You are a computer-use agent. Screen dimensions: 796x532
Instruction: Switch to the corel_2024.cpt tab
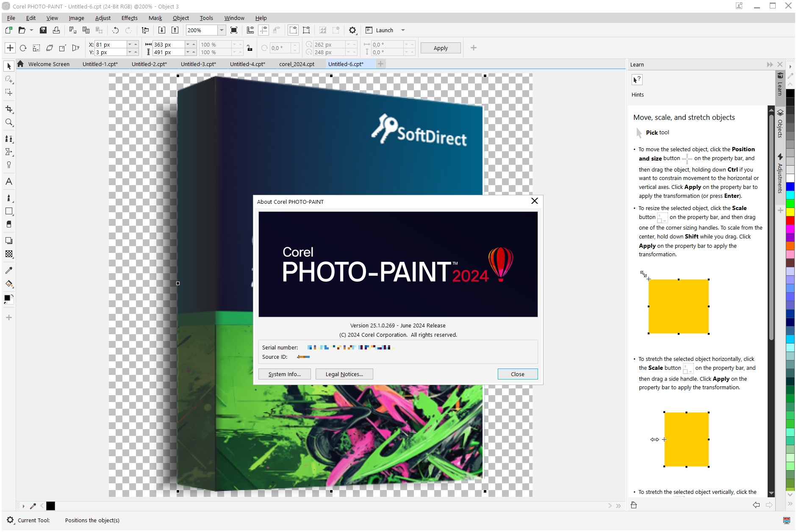(297, 64)
